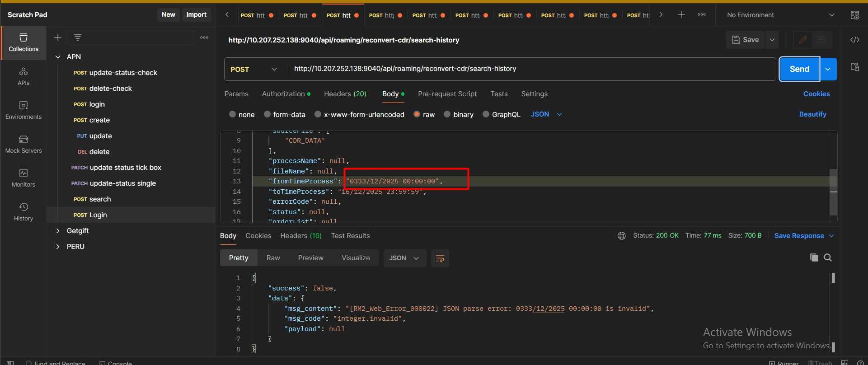This screenshot has width=868, height=365.
Task: Open History in the sidebar
Action: click(x=23, y=212)
